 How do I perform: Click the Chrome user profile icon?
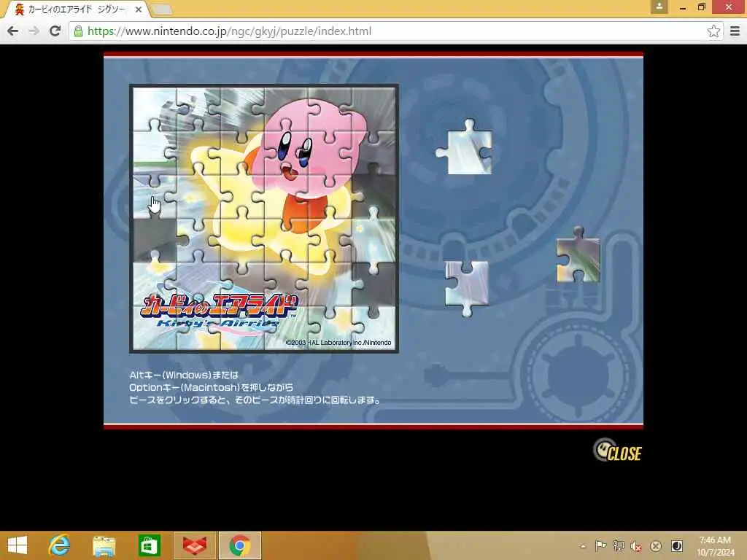click(x=659, y=7)
